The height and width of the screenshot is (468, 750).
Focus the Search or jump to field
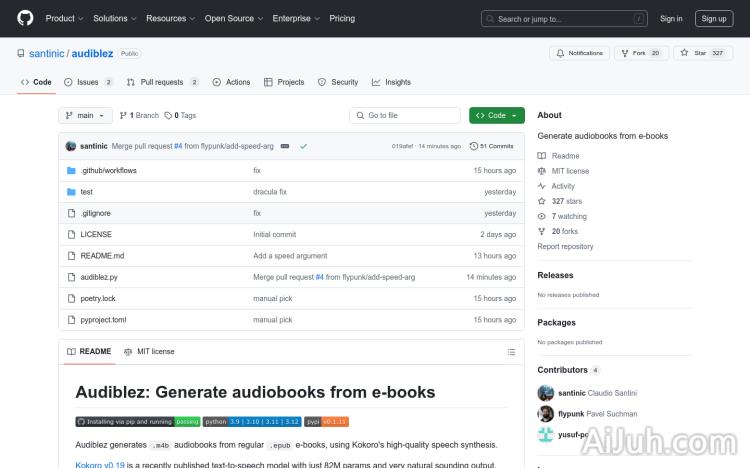click(x=564, y=19)
